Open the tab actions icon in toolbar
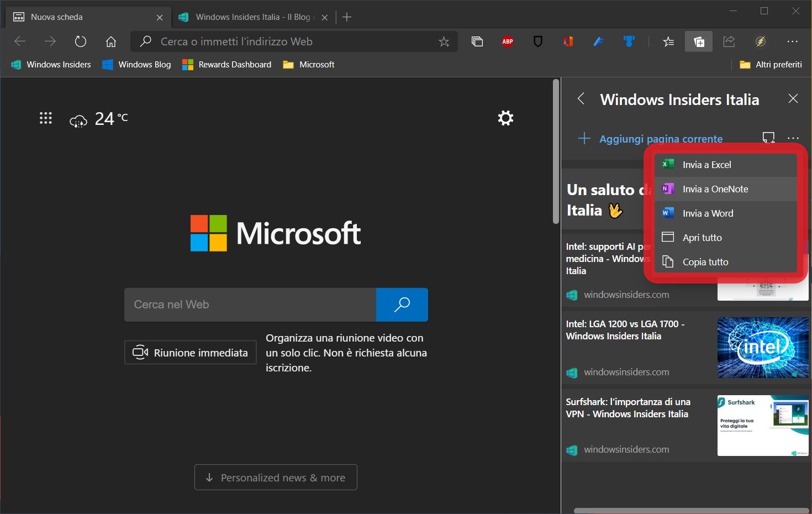 point(477,41)
